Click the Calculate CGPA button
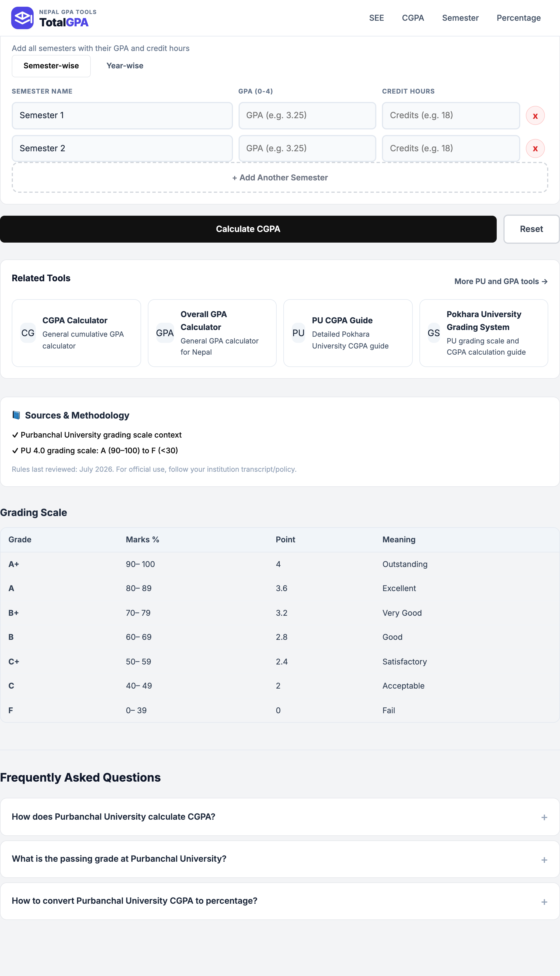 click(248, 229)
